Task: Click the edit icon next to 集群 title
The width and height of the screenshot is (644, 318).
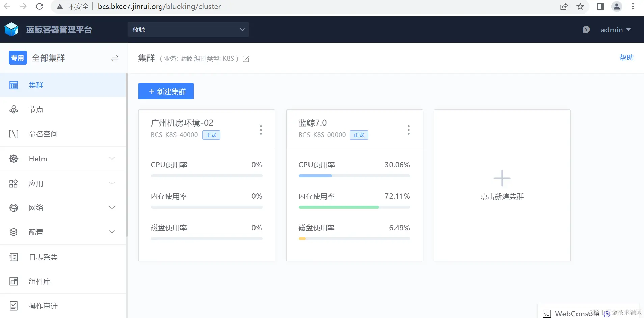Action: coord(246,59)
